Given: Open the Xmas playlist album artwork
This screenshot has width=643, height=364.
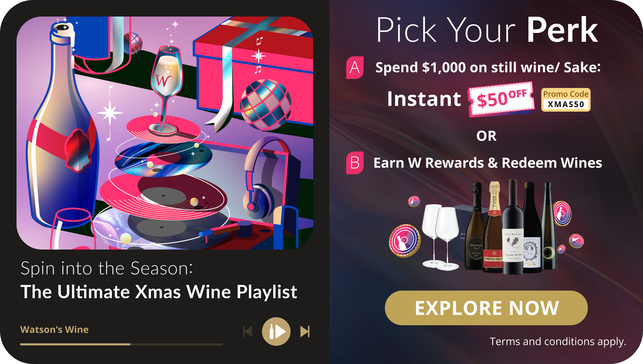Looking at the screenshot, I should pos(165,133).
